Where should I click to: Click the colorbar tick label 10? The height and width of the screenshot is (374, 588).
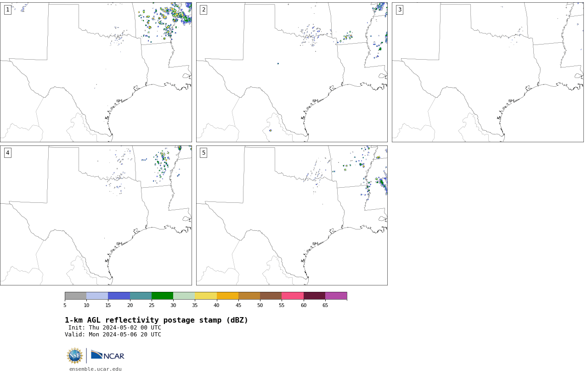pyautogui.click(x=86, y=305)
